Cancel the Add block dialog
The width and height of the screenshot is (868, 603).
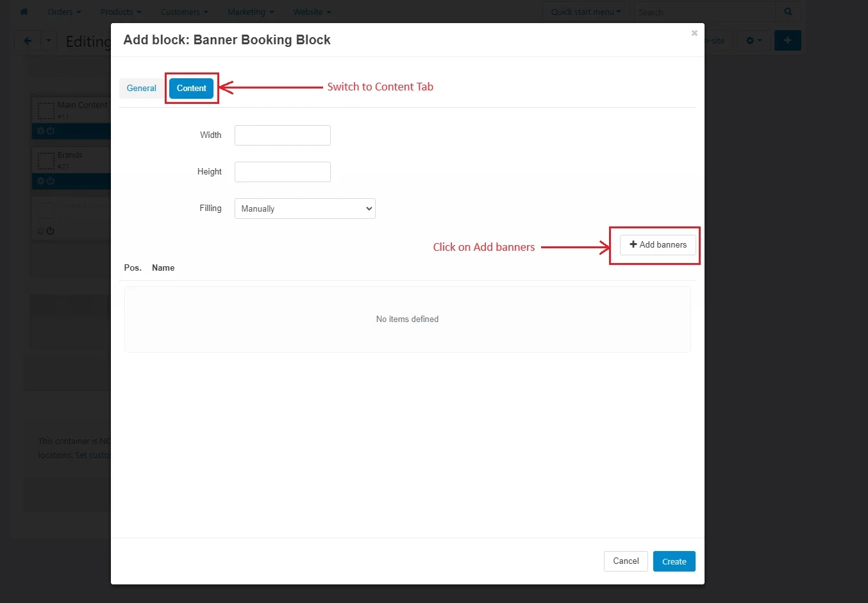(626, 561)
